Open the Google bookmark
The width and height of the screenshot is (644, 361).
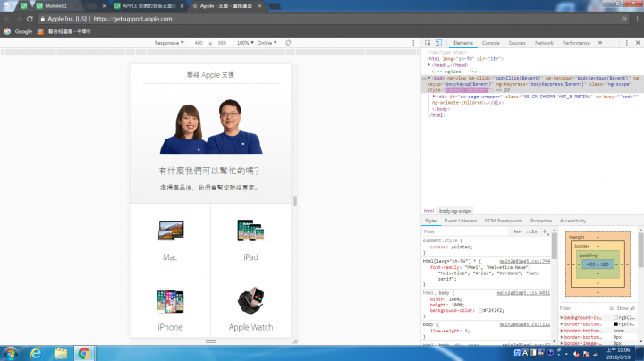[x=18, y=31]
